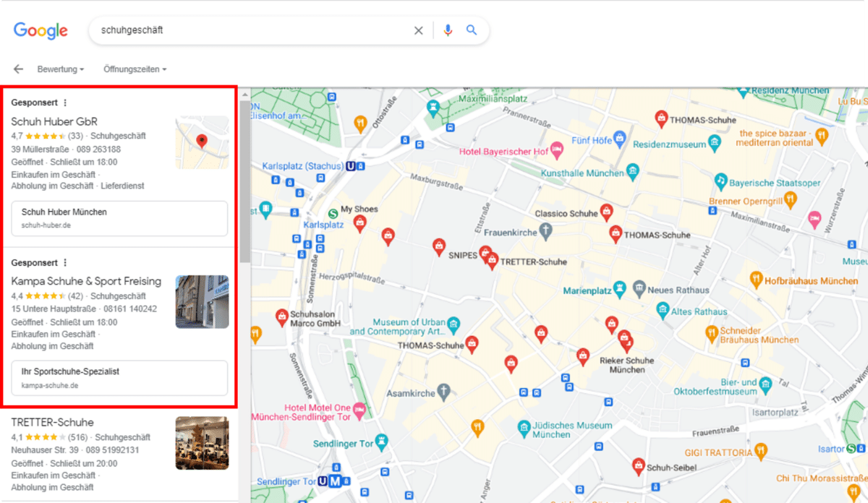Click the Karlsplatz (Stachus) station label
868x503 pixels.
(x=302, y=165)
